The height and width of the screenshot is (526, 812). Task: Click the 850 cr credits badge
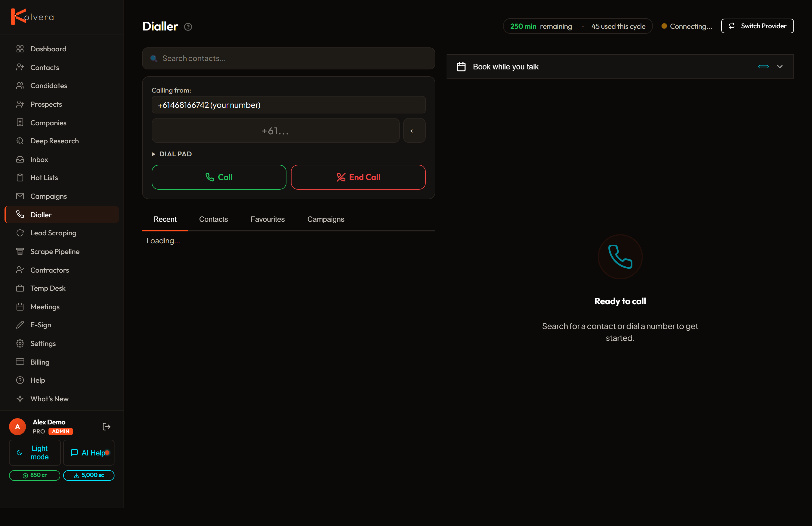[x=35, y=475]
